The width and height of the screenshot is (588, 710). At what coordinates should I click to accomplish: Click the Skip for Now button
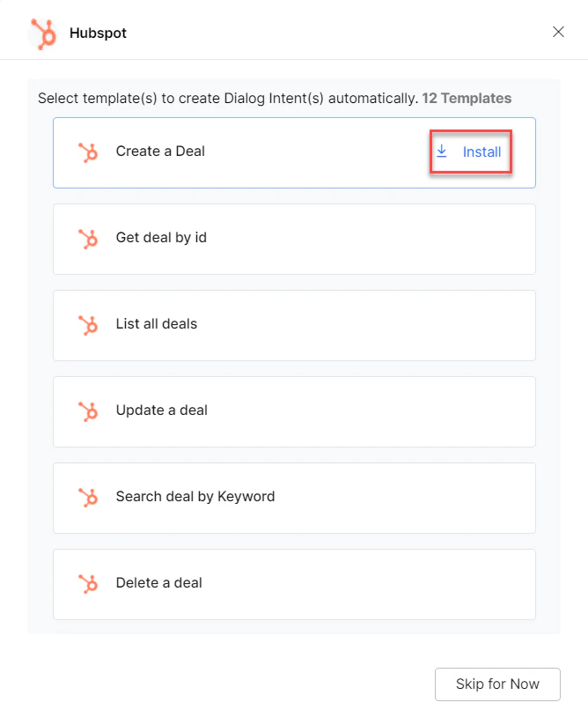point(497,684)
